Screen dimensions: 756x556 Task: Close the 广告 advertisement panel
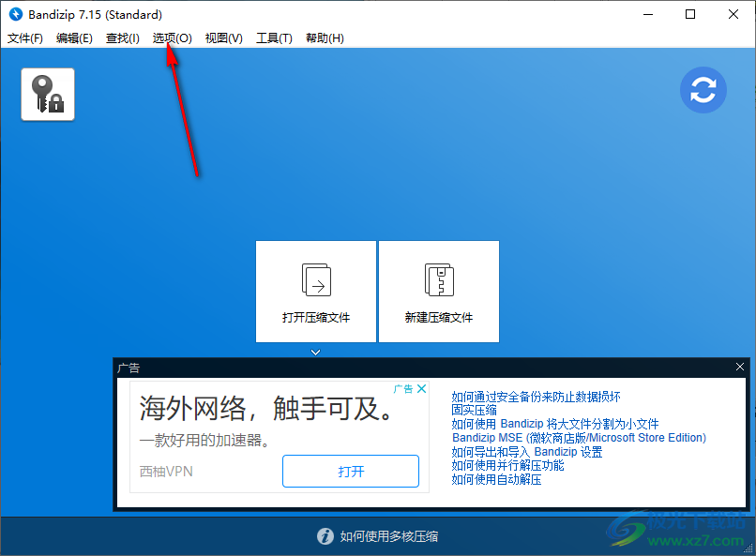(740, 368)
